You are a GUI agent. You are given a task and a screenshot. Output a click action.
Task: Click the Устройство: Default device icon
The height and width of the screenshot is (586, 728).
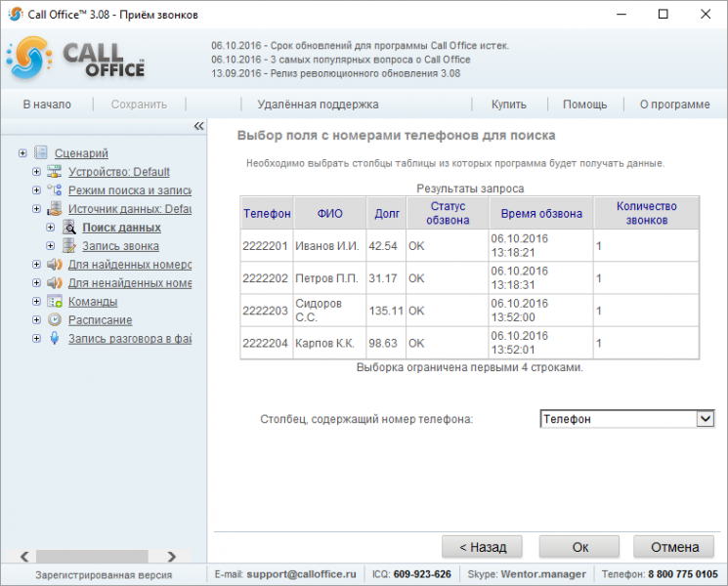coord(55,172)
